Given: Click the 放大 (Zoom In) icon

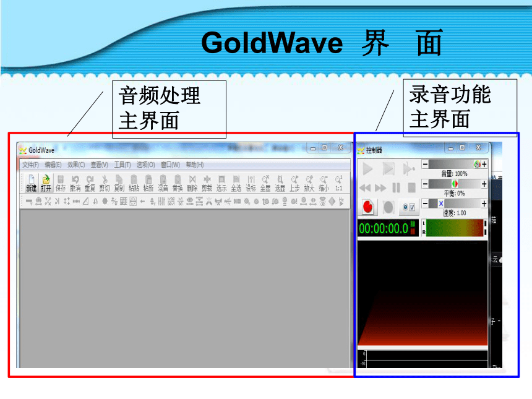Looking at the screenshot, I should coord(309,183).
